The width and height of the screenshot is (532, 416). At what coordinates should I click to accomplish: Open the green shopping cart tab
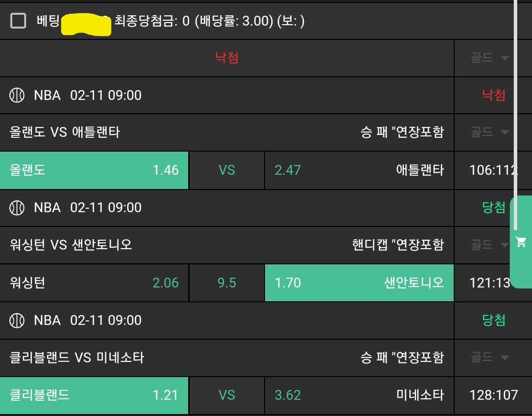pos(521,242)
